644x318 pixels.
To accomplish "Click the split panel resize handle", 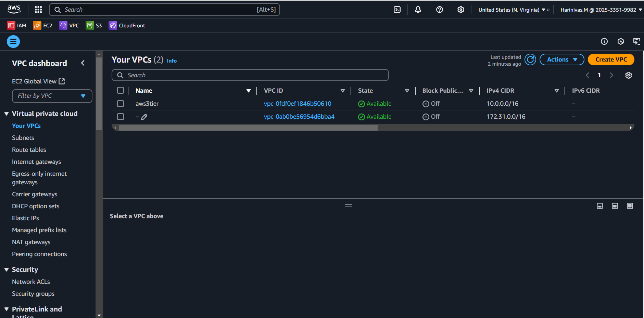I will tap(349, 206).
